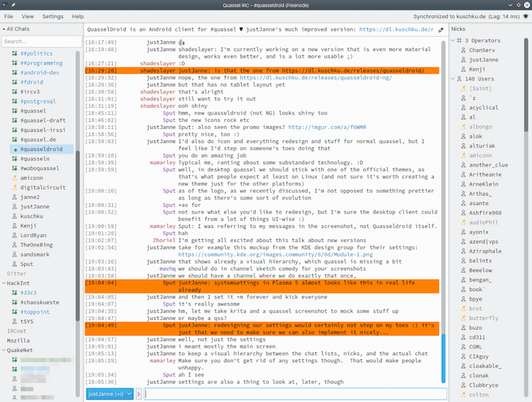Click the active #quasseldroid green status icon

click(x=15, y=150)
